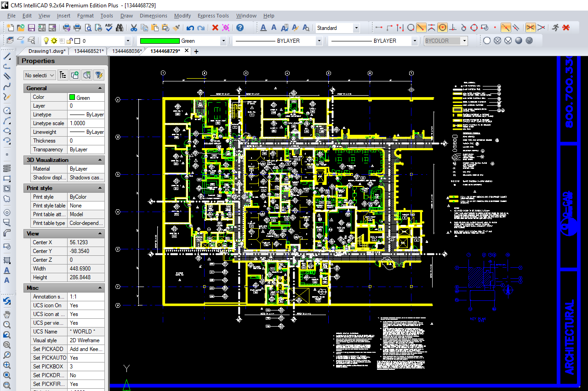Toggle the highlighted Center snap button
This screenshot has height=391, width=588.
442,28
